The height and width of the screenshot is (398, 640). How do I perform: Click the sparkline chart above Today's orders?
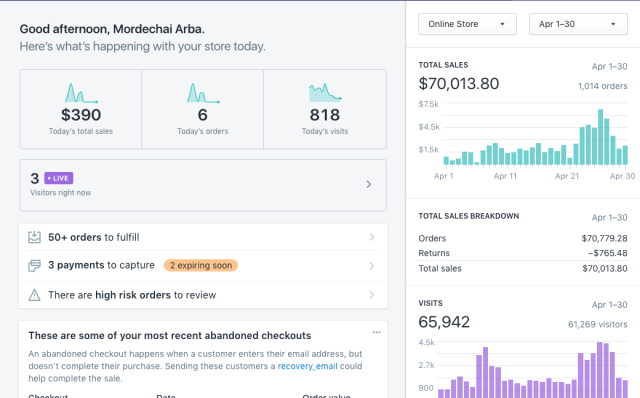tap(203, 93)
